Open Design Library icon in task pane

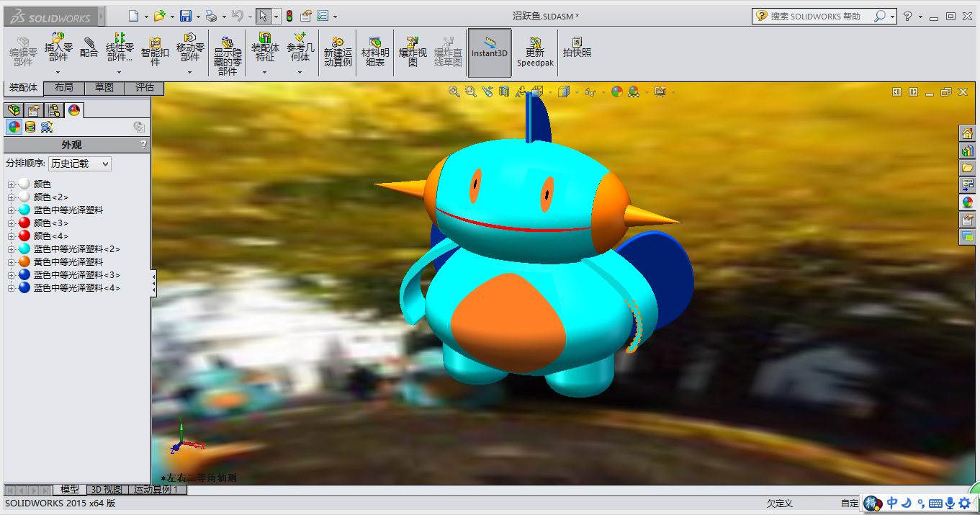(968, 151)
